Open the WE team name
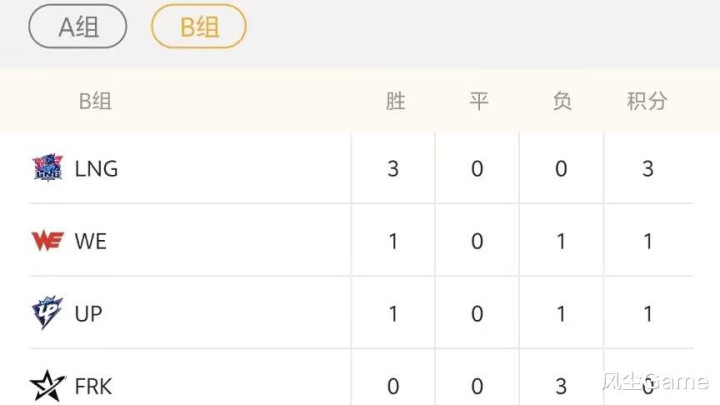This screenshot has width=720, height=405. [x=90, y=241]
